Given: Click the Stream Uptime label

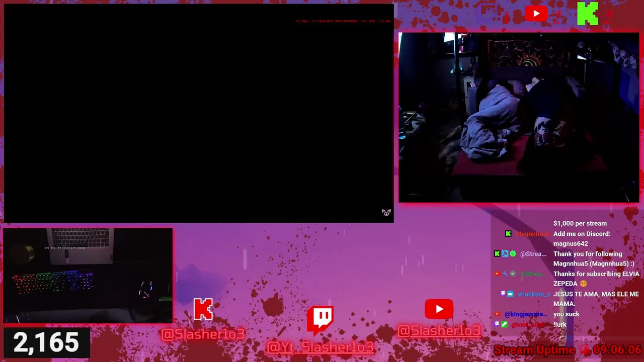Looking at the screenshot, I should (534, 350).
